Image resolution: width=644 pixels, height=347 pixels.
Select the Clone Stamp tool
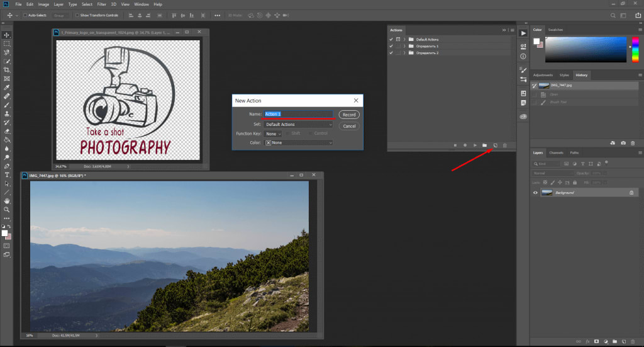(x=6, y=114)
